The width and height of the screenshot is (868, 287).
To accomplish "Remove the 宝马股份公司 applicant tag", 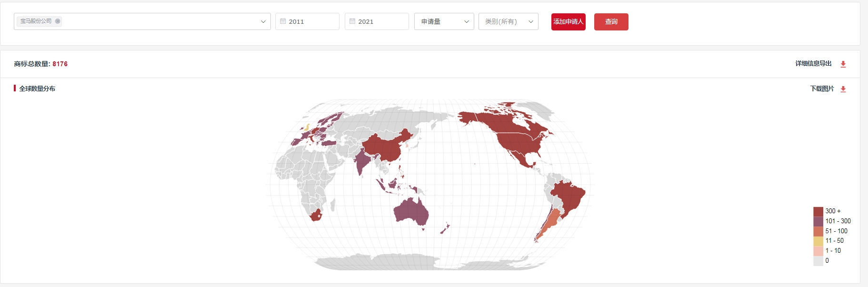I will tap(58, 21).
